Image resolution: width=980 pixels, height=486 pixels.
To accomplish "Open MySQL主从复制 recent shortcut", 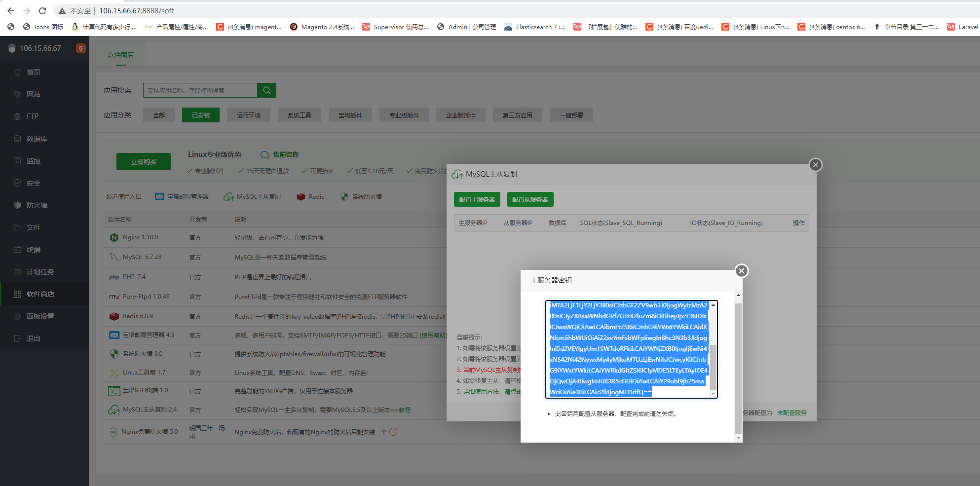I will [x=252, y=196].
